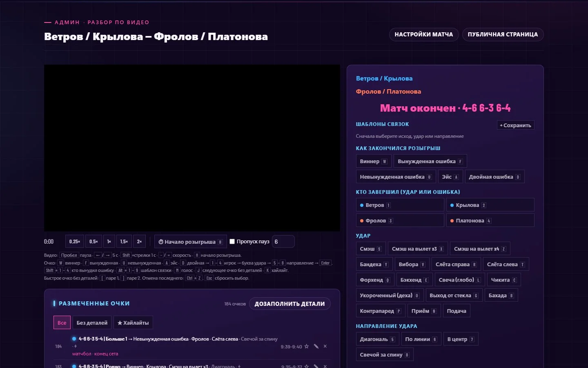Focus the pause skip seconds field
Screen dimensions: 588x368
(283, 242)
